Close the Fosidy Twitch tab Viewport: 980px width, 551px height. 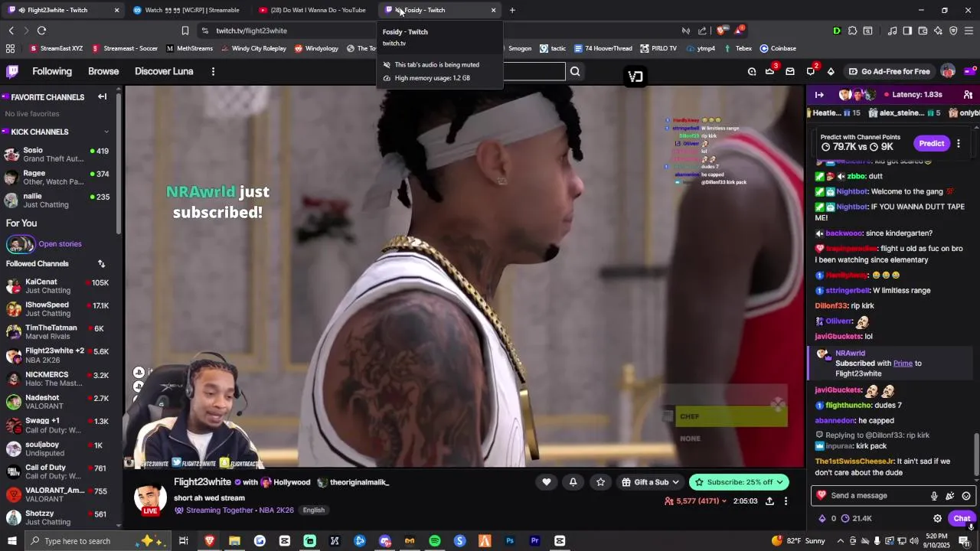494,10
